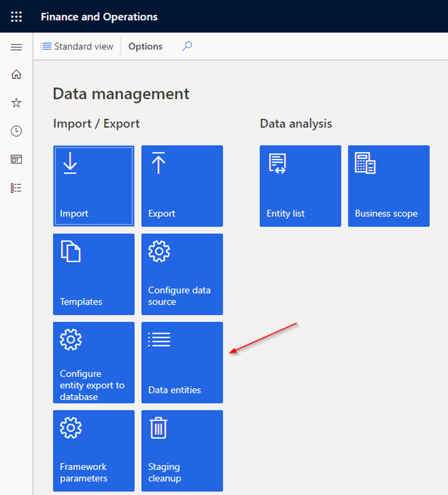Open the Standard view selector
Screen dimensions: 448x495
tap(77, 47)
